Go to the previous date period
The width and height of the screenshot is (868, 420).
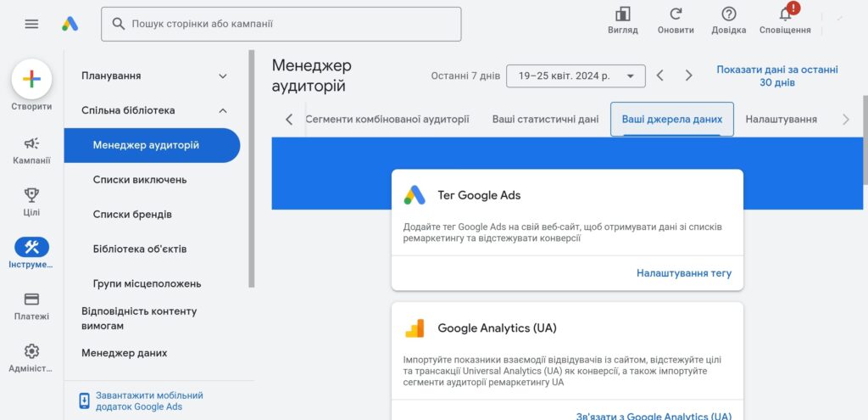pyautogui.click(x=660, y=76)
